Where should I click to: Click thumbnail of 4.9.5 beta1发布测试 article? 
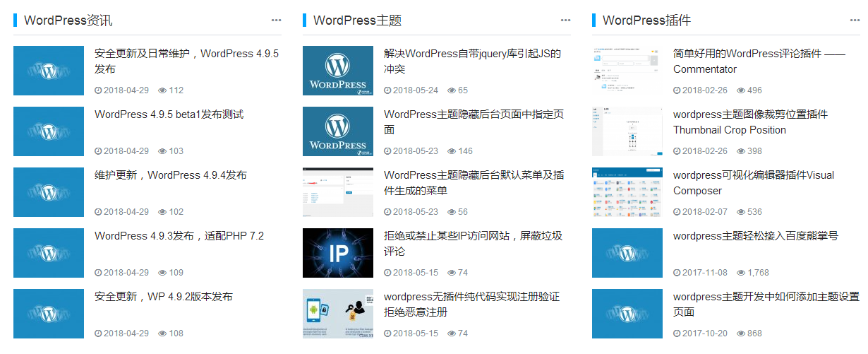(49, 131)
